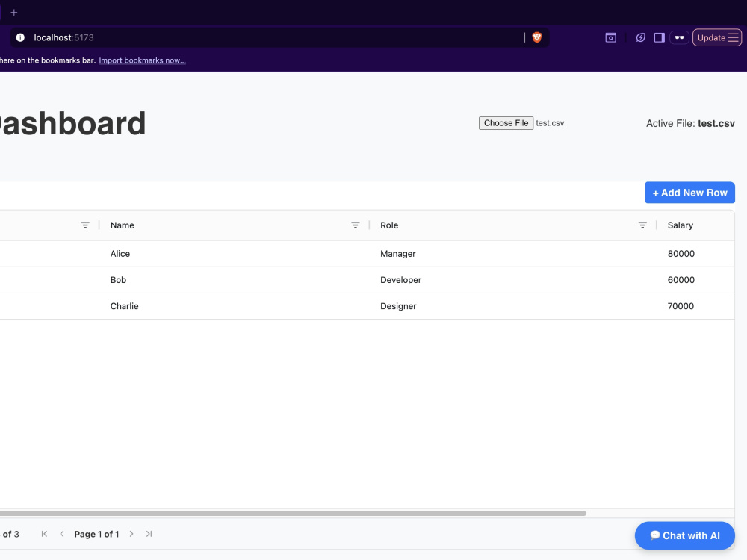This screenshot has width=747, height=560.
Task: Sort by the Role column header
Action: coord(388,225)
